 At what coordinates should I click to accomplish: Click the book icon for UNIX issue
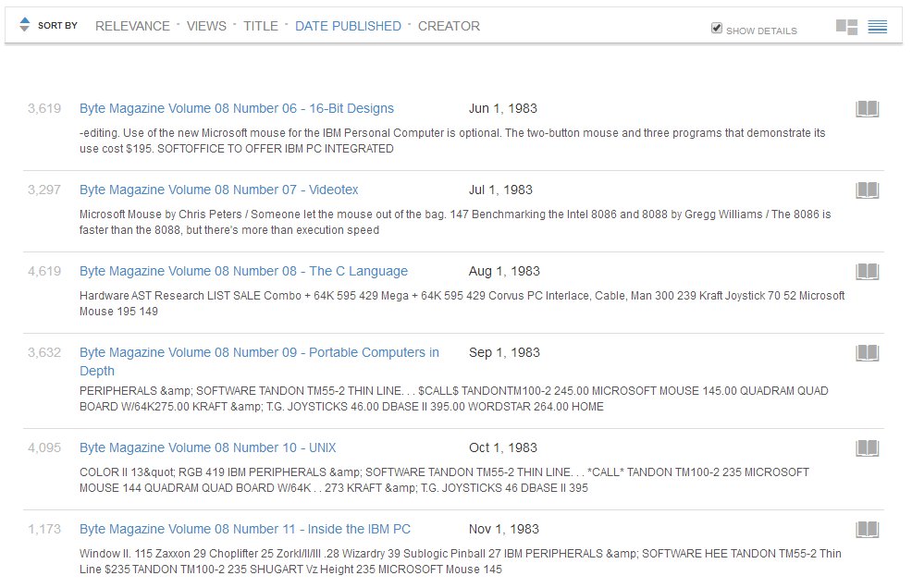pos(867,447)
